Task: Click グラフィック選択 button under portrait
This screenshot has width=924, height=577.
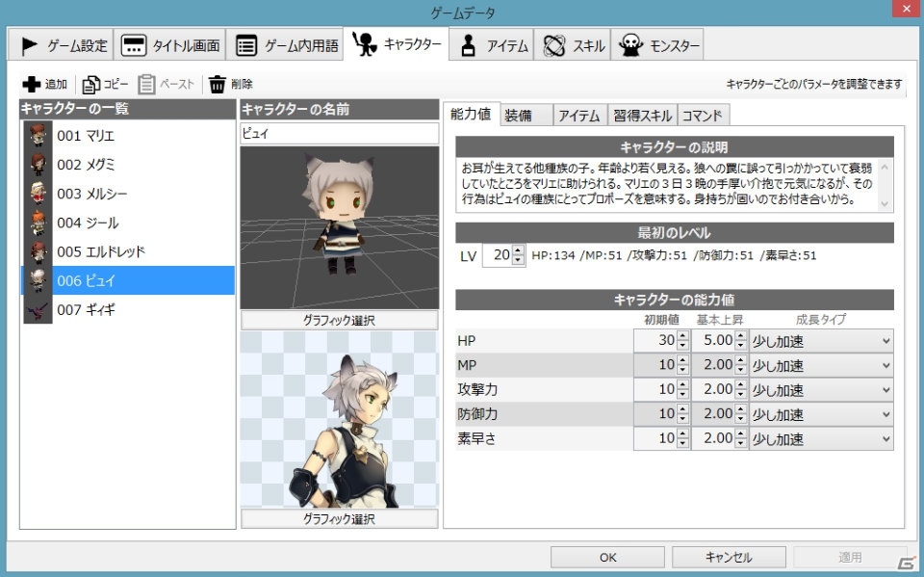Action: point(340,518)
